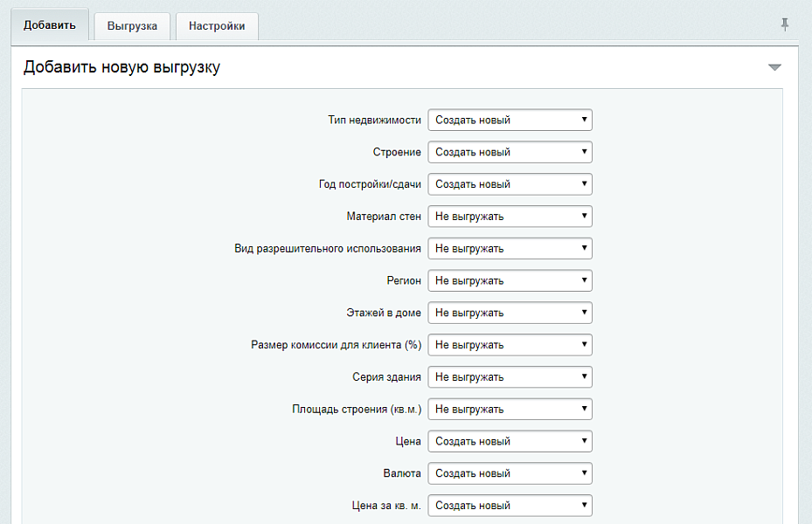Expand the Этажей в доме dropdown
812x524 pixels.
(510, 313)
